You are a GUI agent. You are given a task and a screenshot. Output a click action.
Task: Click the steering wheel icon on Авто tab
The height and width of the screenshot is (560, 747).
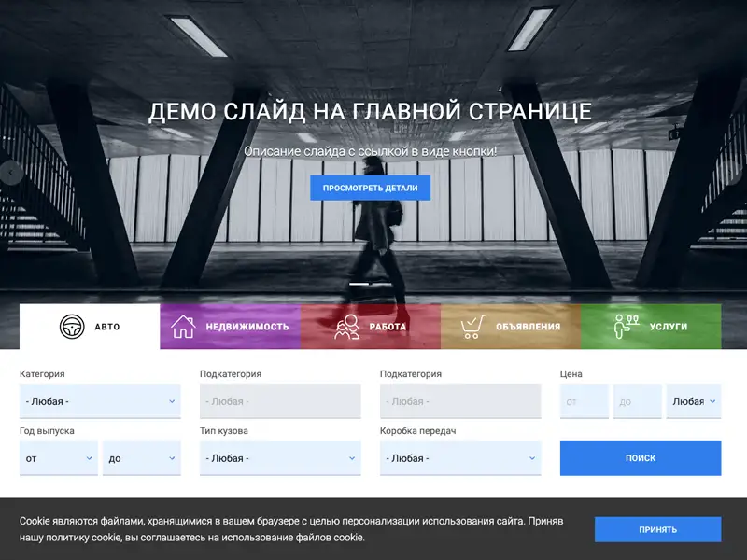point(72,327)
